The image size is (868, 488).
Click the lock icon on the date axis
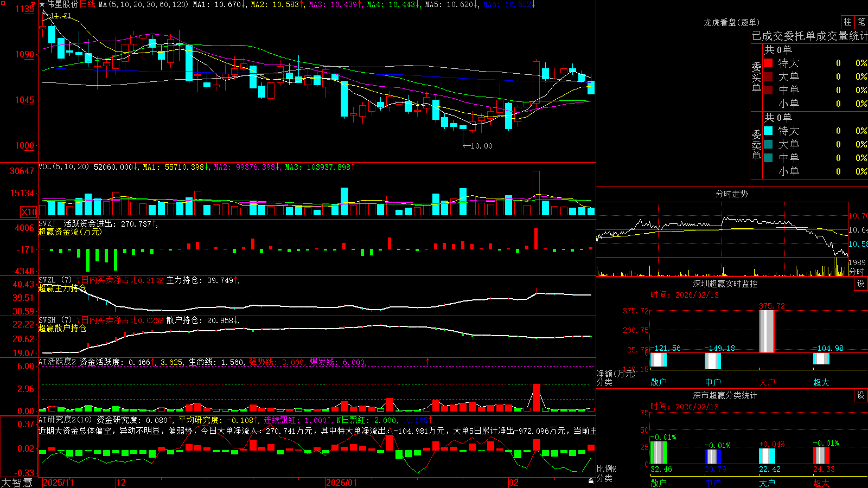pyautogui.click(x=591, y=481)
